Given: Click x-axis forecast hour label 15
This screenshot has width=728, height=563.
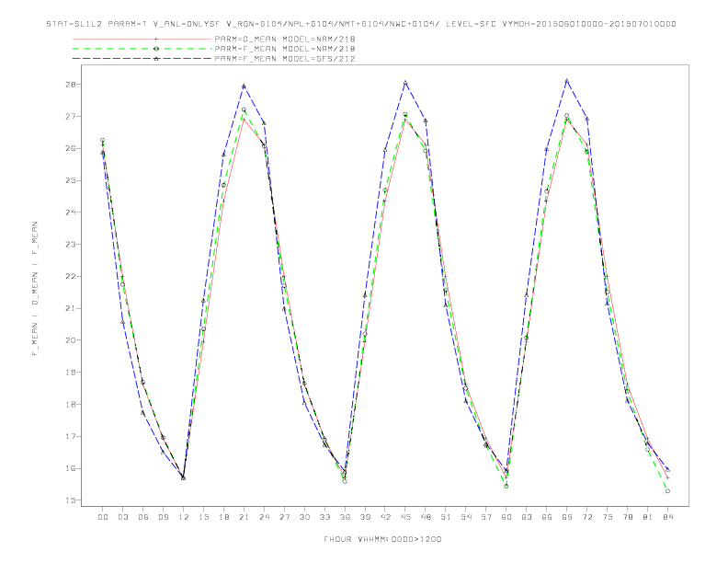Looking at the screenshot, I should pyautogui.click(x=203, y=517).
